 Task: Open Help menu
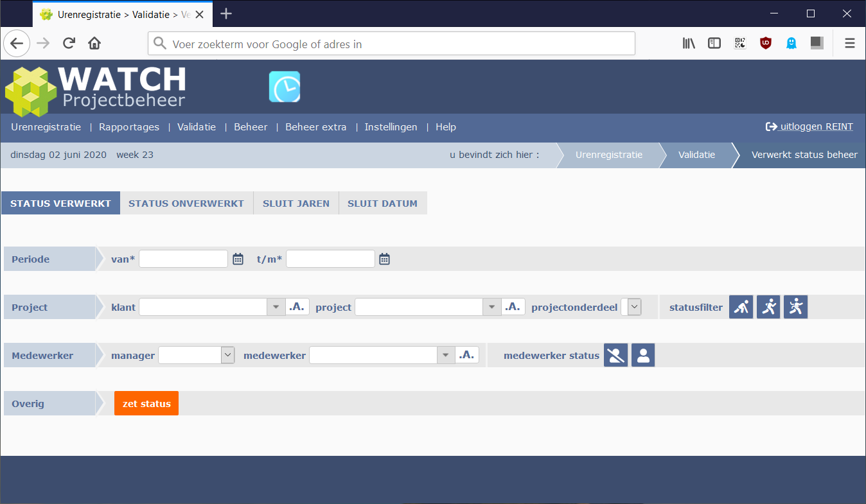[x=446, y=127]
